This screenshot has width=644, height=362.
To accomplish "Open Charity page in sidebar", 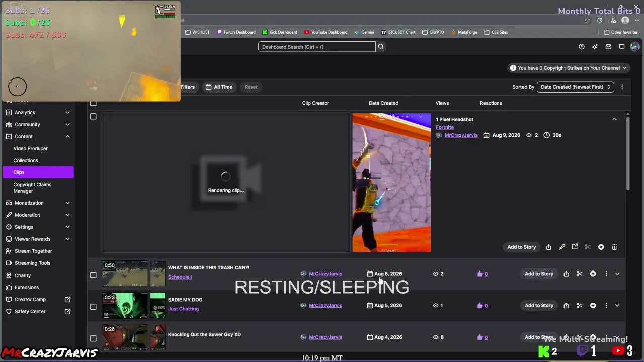I will (23, 275).
